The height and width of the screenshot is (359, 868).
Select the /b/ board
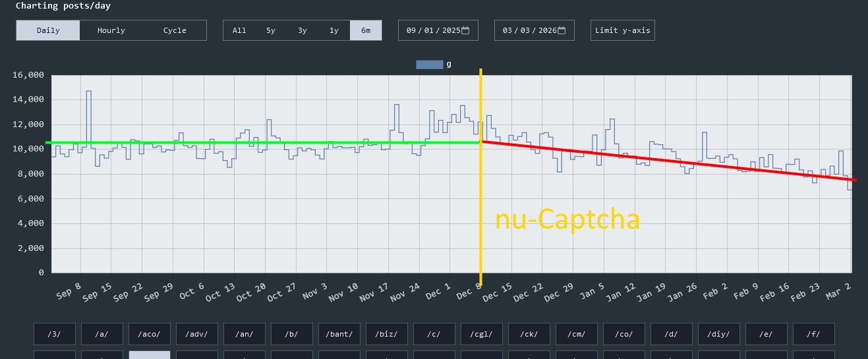coord(292,334)
